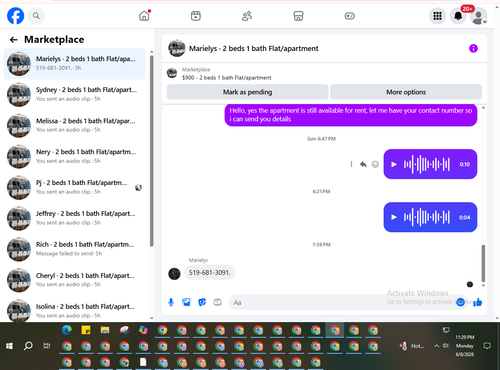This screenshot has width=500, height=370.
Task: Attach a photo using image icon
Action: [x=186, y=302]
